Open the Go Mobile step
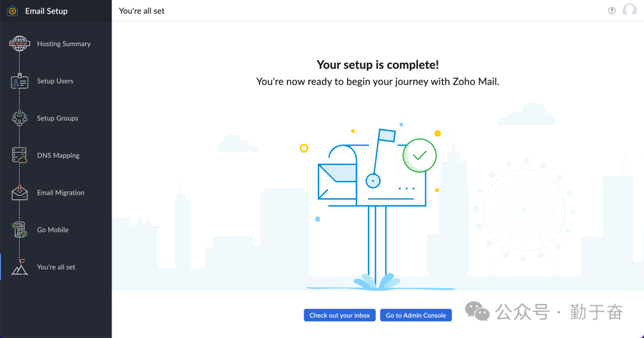The height and width of the screenshot is (338, 644). pyautogui.click(x=52, y=230)
